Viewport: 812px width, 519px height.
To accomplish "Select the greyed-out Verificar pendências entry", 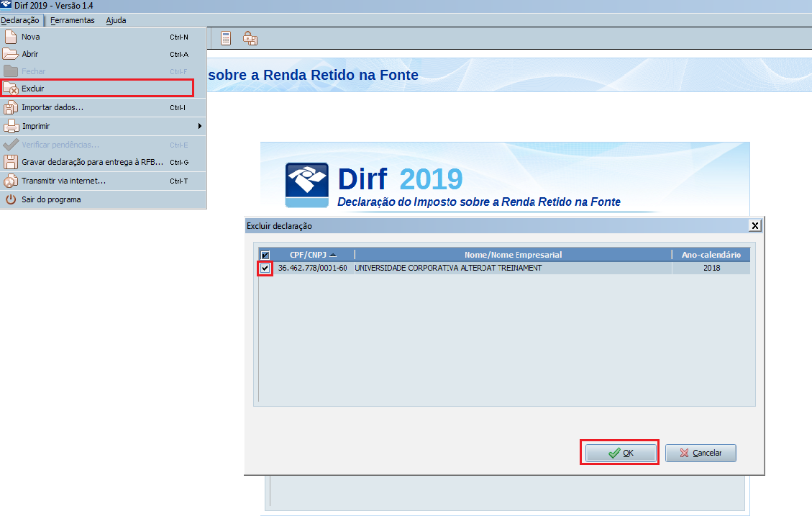I will pos(104,145).
